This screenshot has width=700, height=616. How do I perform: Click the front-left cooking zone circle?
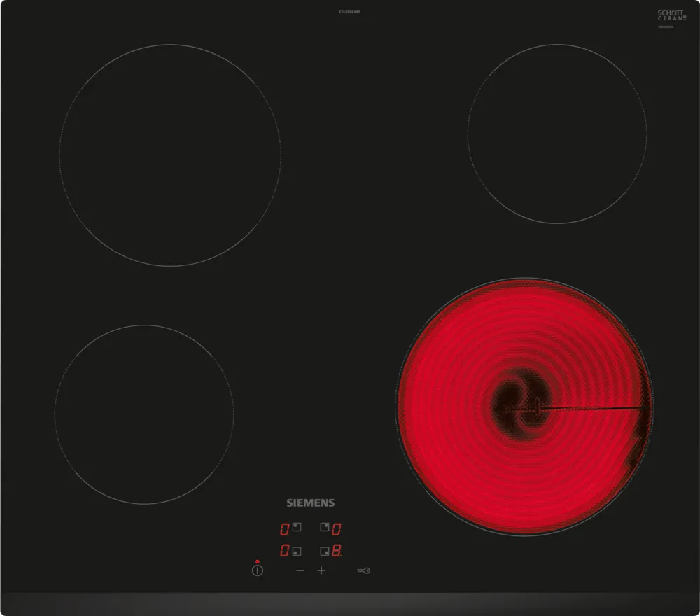(x=144, y=413)
